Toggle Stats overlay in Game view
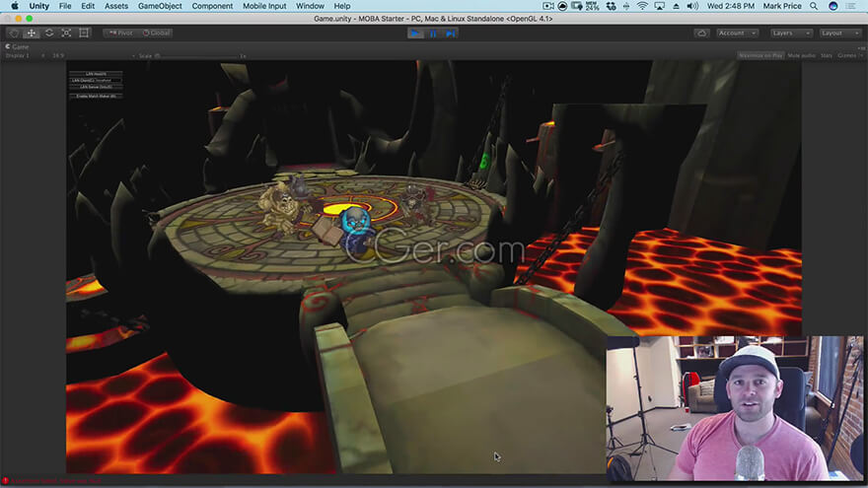 coord(826,56)
